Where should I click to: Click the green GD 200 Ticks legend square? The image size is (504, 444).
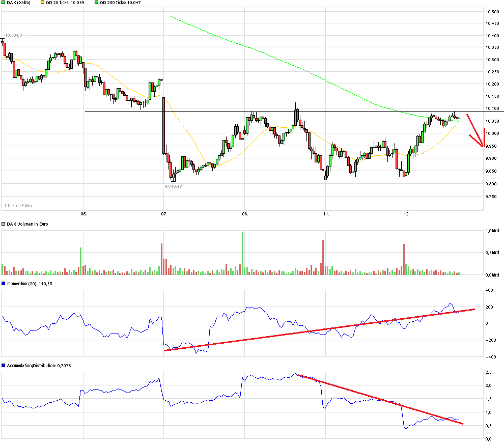pyautogui.click(x=96, y=3)
